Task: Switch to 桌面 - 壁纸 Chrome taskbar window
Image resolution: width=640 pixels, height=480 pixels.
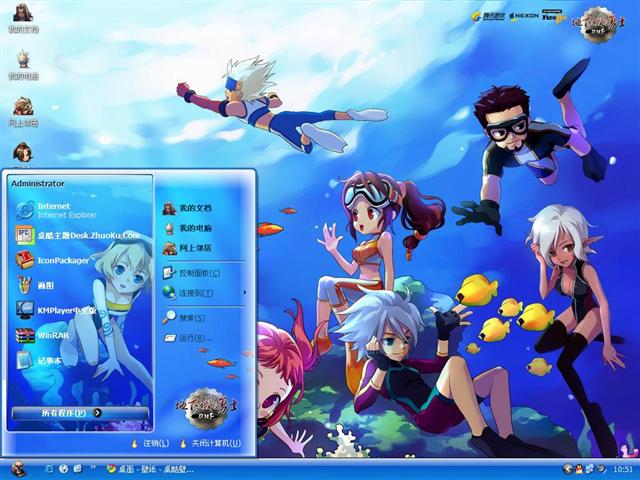Action: click(x=149, y=469)
